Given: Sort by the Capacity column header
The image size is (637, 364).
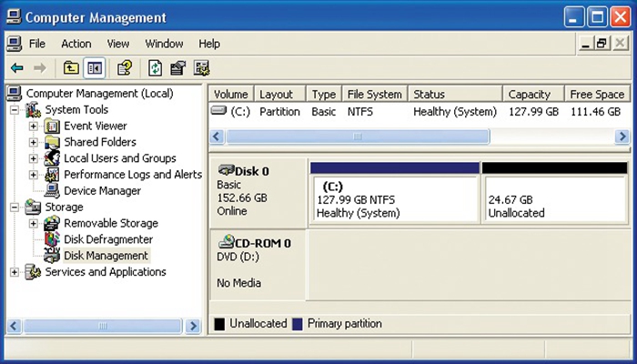Looking at the screenshot, I should tap(533, 94).
